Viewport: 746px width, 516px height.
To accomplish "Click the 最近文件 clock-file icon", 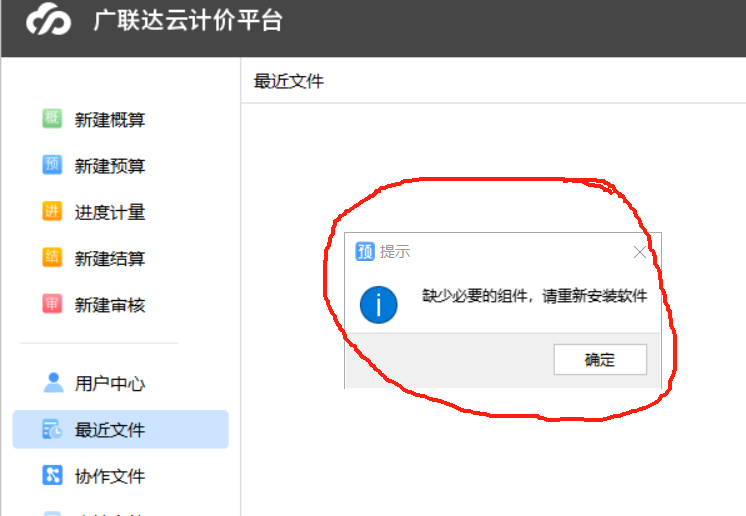I will [x=52, y=429].
